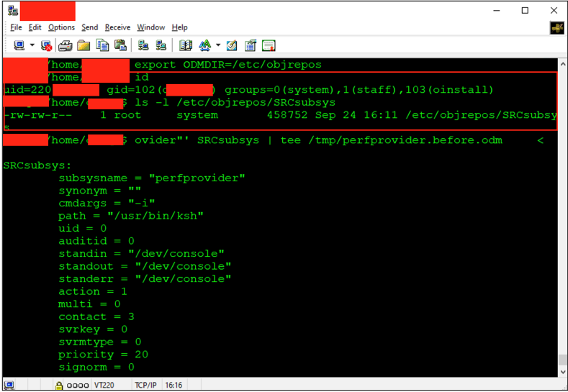Open the File menu
The height and width of the screenshot is (392, 568).
(16, 27)
